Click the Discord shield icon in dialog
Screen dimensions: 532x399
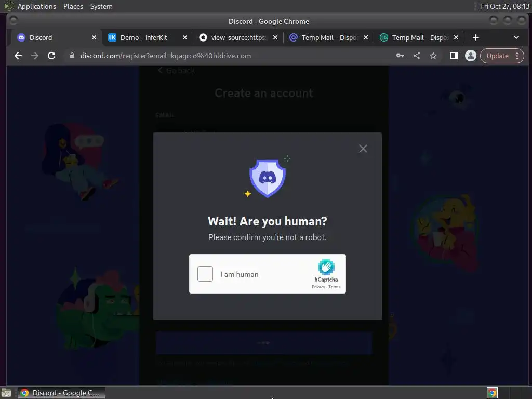pos(268,179)
